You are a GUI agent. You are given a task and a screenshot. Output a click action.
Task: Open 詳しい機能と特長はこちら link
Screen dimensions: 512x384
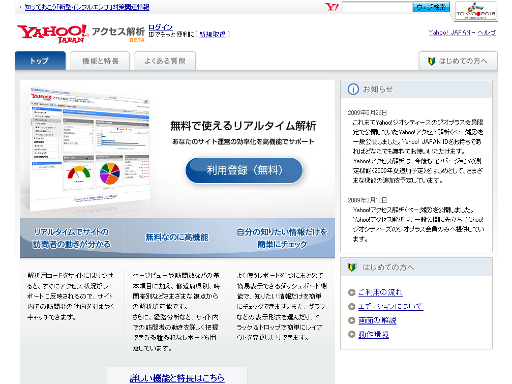point(177,378)
